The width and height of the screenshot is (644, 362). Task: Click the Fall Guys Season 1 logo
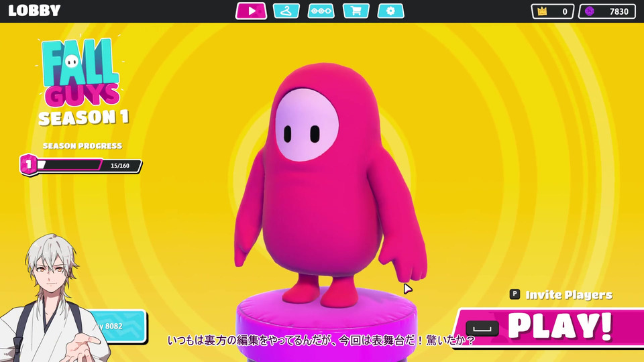[82, 81]
